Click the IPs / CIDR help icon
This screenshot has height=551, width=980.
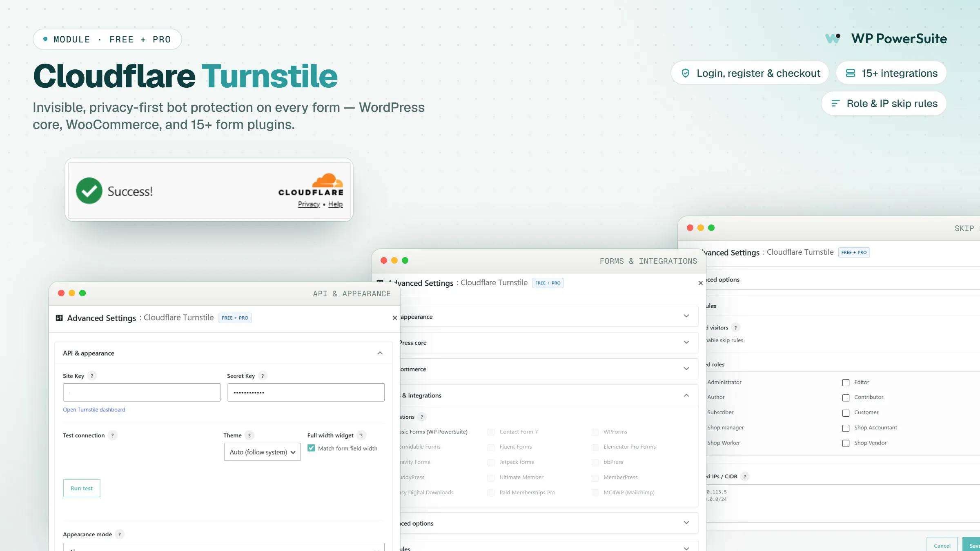(745, 476)
